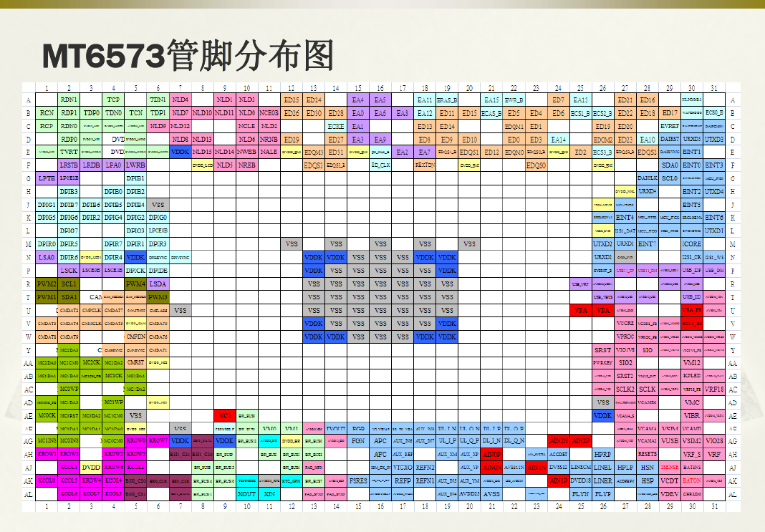
Task: Click the FGN pin cell
Action: click(x=358, y=440)
